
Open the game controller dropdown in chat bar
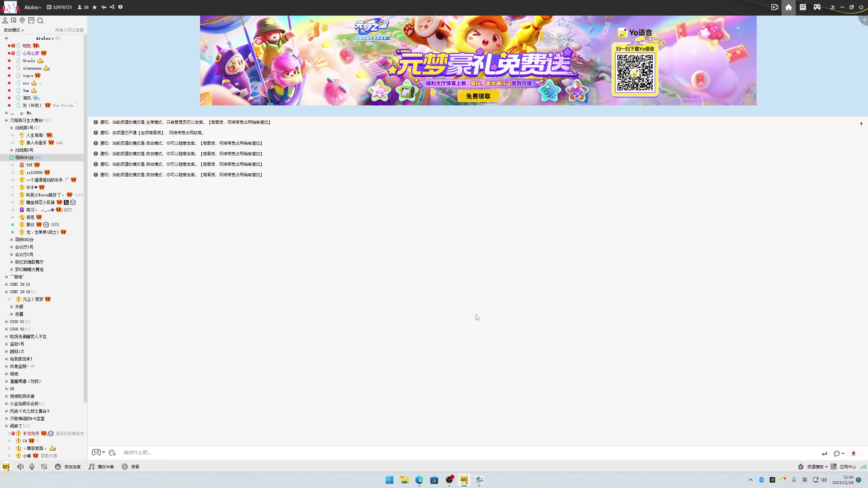click(98, 452)
